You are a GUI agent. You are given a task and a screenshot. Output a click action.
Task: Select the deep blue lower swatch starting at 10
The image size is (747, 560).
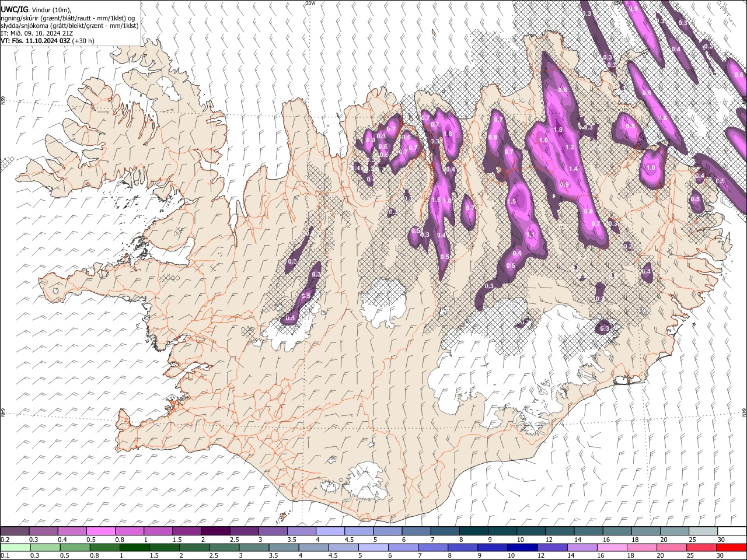(522, 547)
